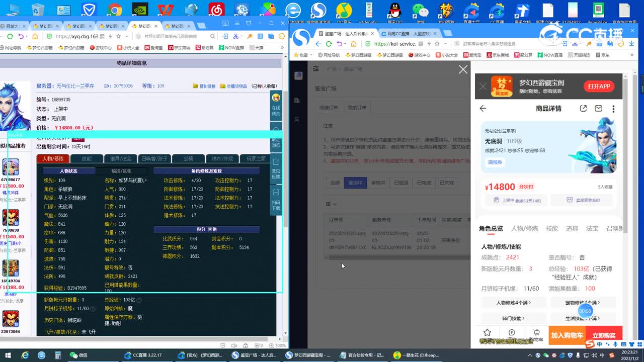The width and height of the screenshot is (644, 362).
Task: Click system clock showing 20:23:21
Action: (630, 352)
